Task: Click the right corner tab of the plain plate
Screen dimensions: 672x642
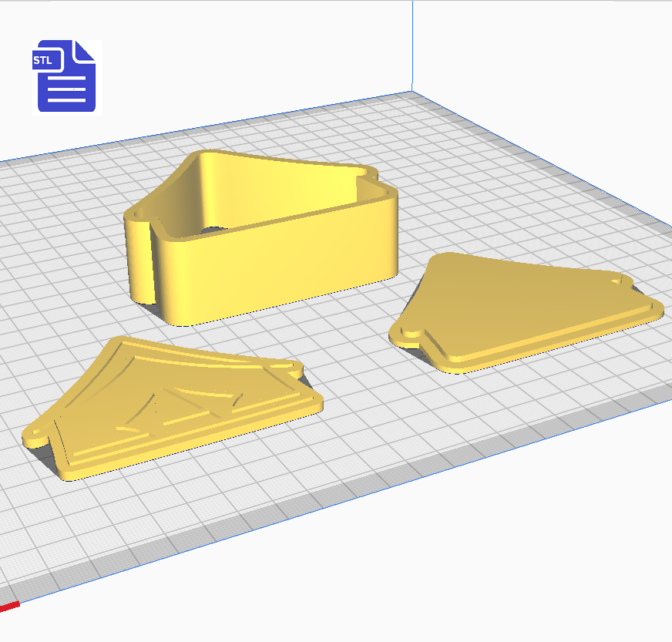Action: pyautogui.click(x=619, y=281)
